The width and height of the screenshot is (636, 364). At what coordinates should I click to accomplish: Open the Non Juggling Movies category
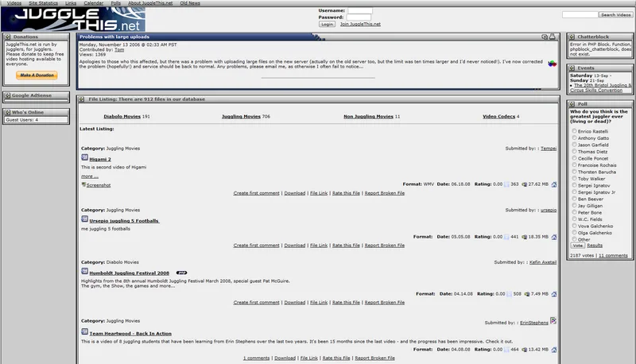click(x=368, y=117)
